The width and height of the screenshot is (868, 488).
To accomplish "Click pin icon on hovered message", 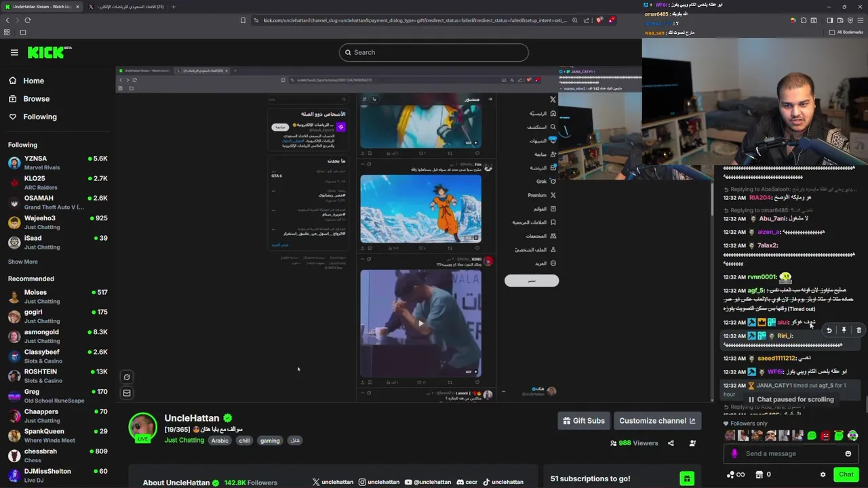I will click(844, 330).
